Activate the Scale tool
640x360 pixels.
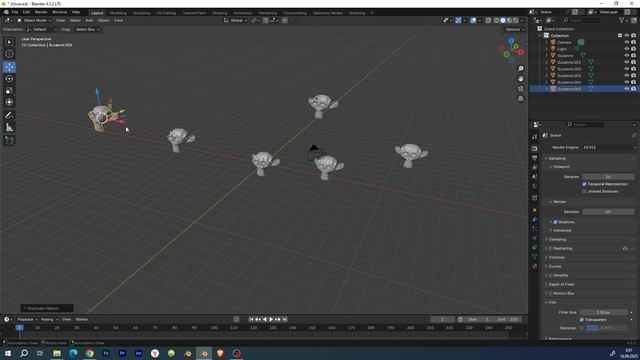click(x=9, y=90)
